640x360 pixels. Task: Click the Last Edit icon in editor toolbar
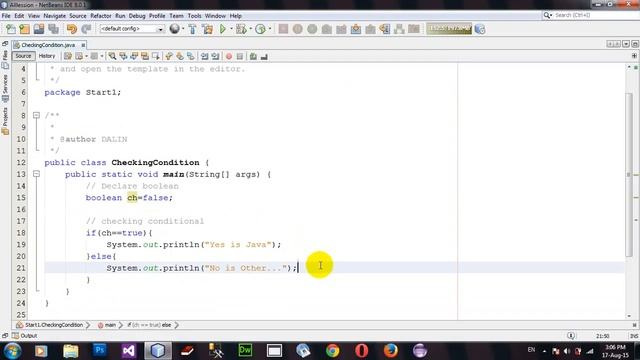pyautogui.click(x=68, y=56)
